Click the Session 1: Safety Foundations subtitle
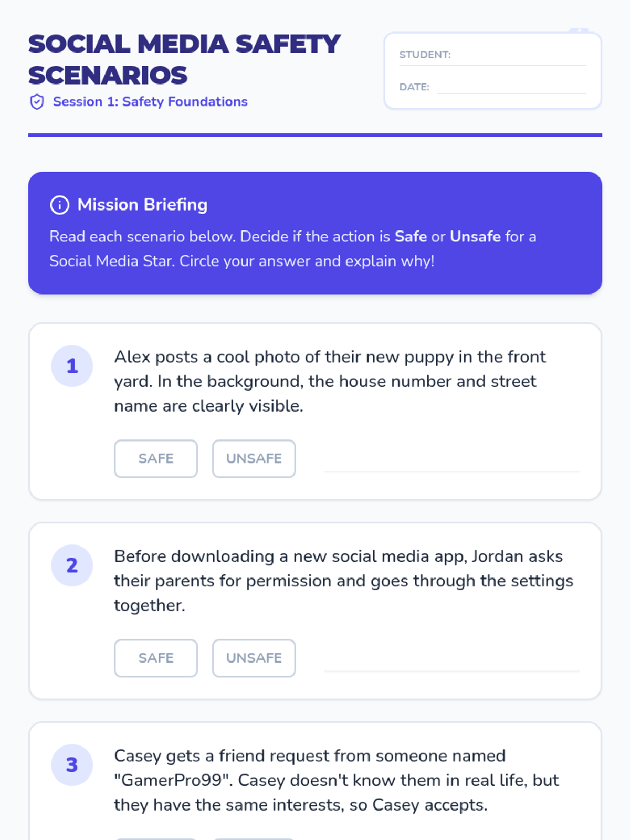630x840 pixels. (150, 102)
